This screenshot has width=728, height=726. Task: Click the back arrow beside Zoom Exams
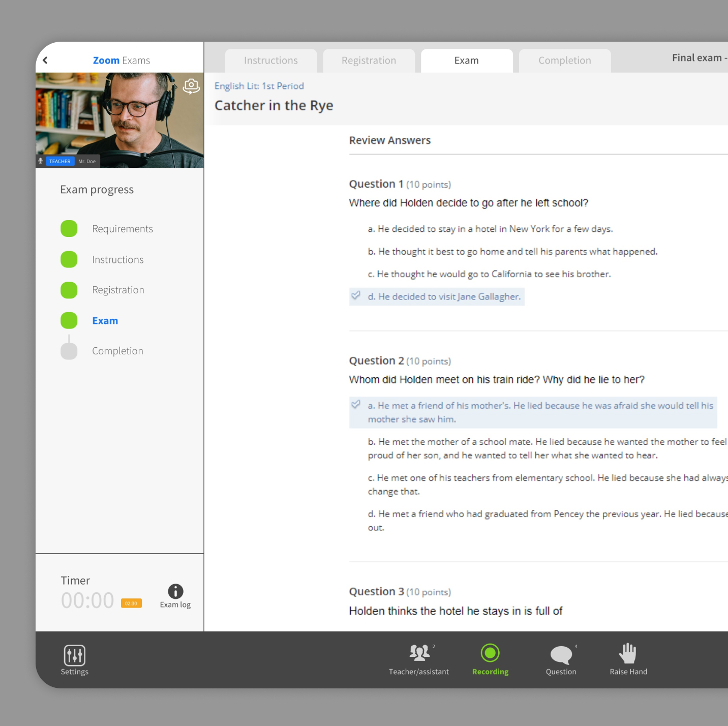[45, 60]
